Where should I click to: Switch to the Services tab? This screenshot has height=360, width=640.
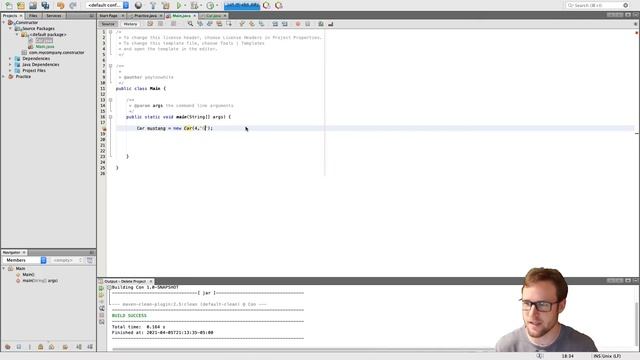(x=53, y=16)
